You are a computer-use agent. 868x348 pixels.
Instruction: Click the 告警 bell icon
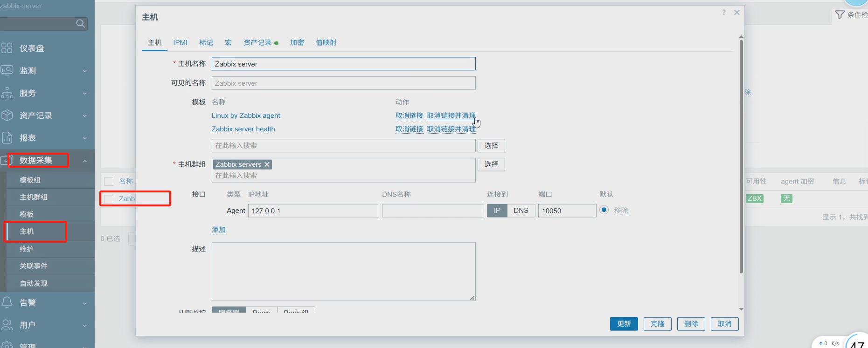point(7,302)
